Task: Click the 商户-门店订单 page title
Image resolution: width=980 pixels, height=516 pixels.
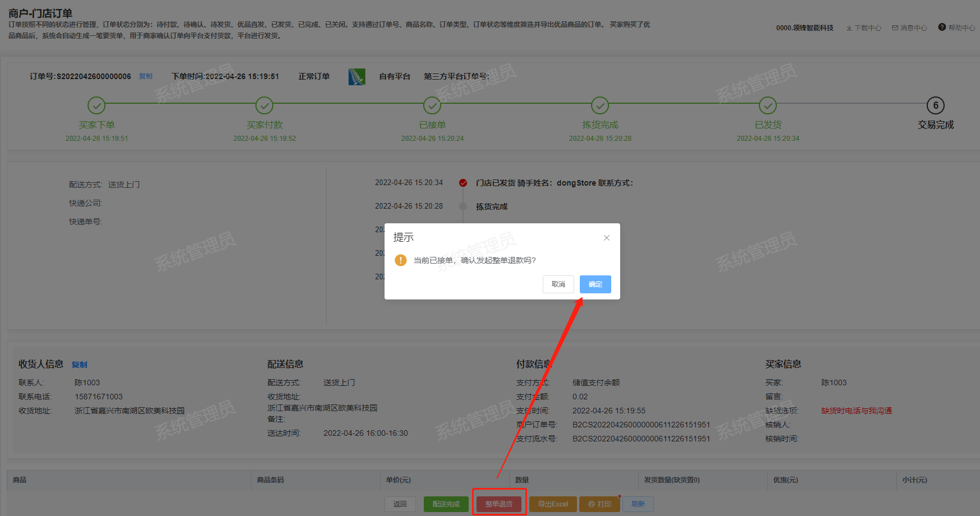Action: click(x=40, y=13)
